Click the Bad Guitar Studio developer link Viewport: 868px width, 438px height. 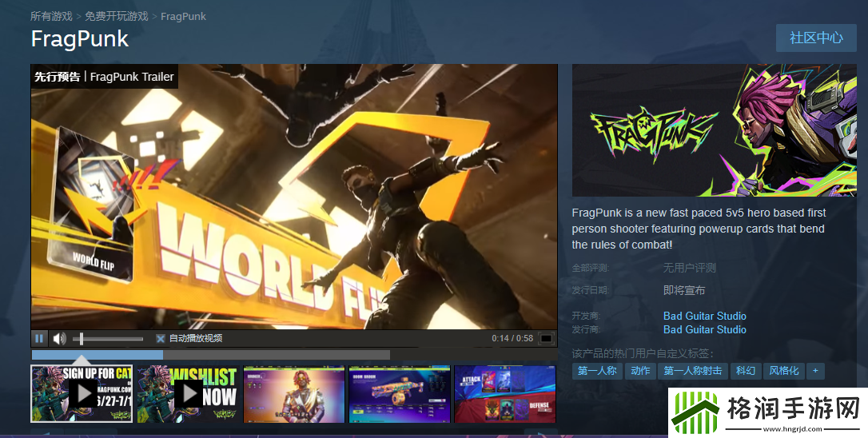tap(704, 316)
